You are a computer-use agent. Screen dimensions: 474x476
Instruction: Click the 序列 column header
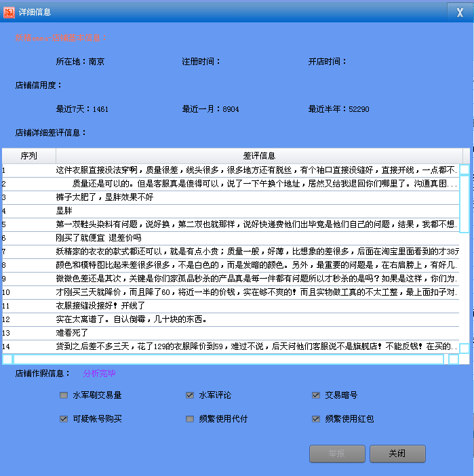[29, 156]
